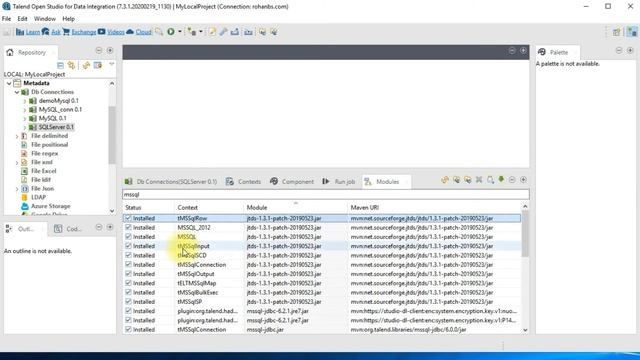Toggle the checkbox for tMSSqlSP row
Image resolution: width=640 pixels, height=360 pixels.
pyautogui.click(x=128, y=301)
